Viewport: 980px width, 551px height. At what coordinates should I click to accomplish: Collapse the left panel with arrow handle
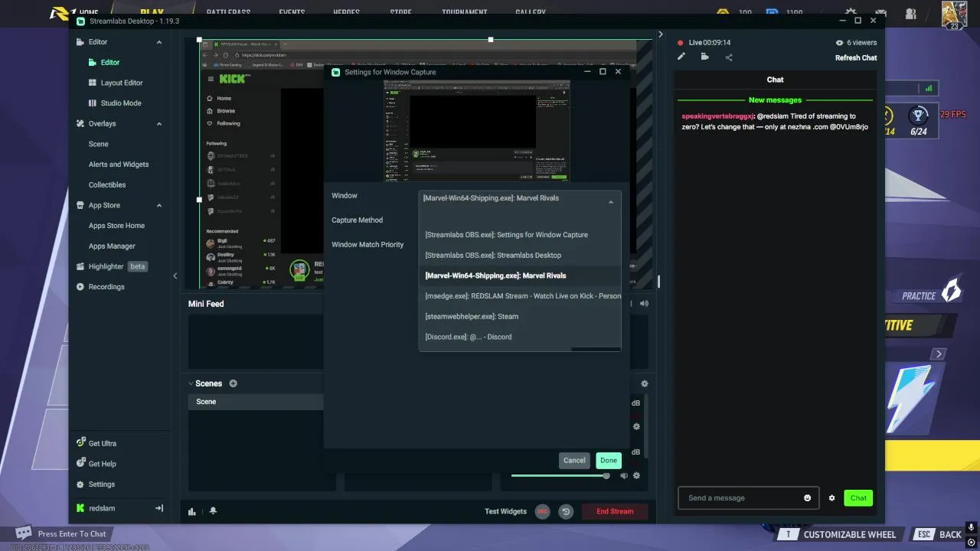pos(175,276)
